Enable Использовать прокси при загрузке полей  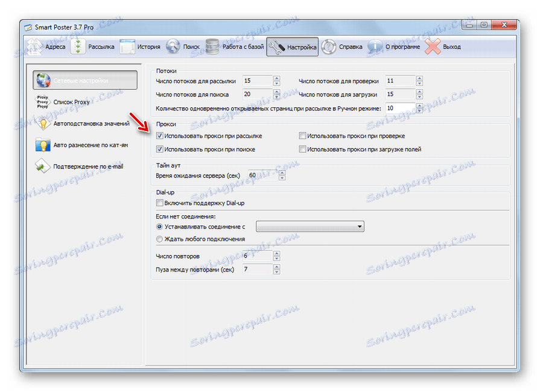[302, 149]
